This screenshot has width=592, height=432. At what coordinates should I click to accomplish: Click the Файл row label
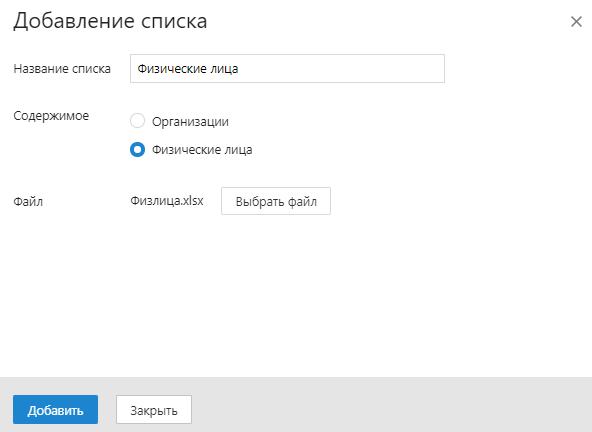point(28,201)
